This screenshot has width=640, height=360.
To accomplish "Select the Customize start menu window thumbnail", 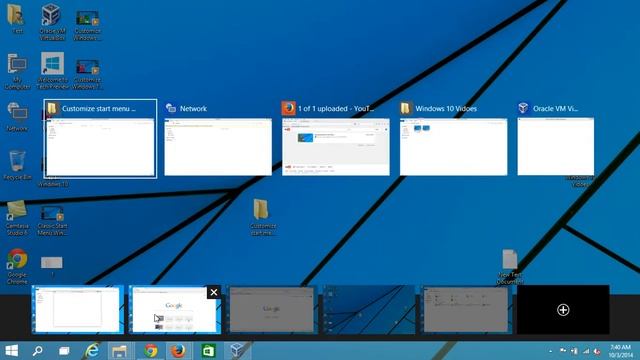I will [x=100, y=139].
